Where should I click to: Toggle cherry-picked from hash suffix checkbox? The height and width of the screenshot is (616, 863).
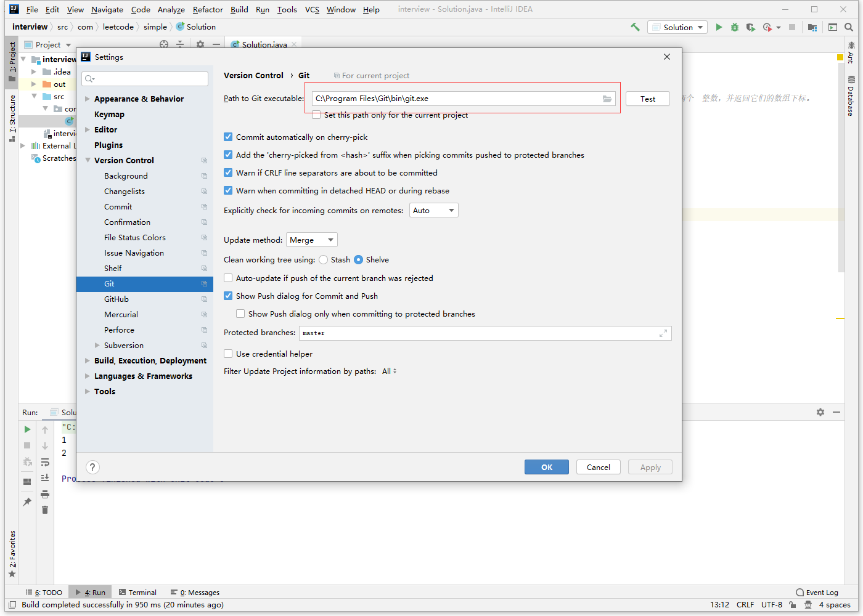click(x=228, y=155)
